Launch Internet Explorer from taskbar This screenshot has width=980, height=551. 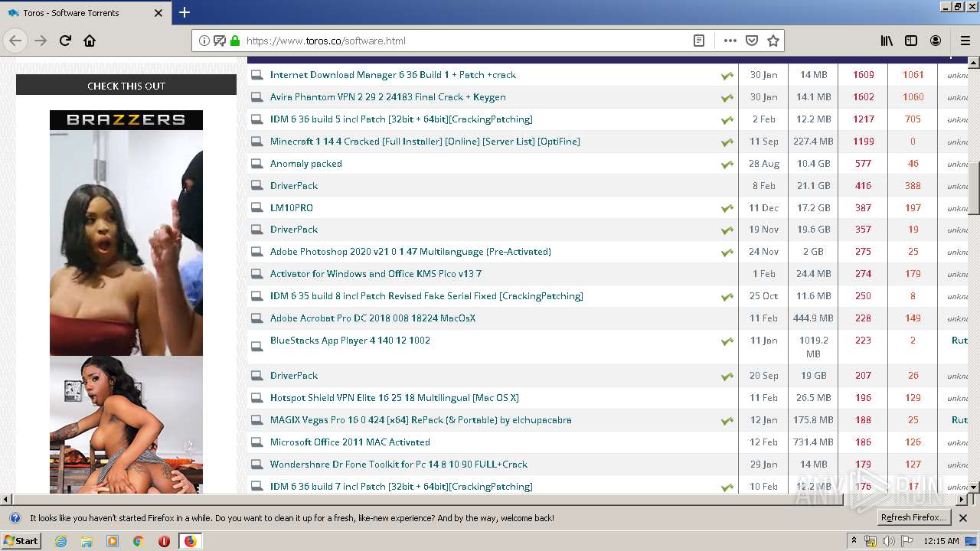pos(60,541)
